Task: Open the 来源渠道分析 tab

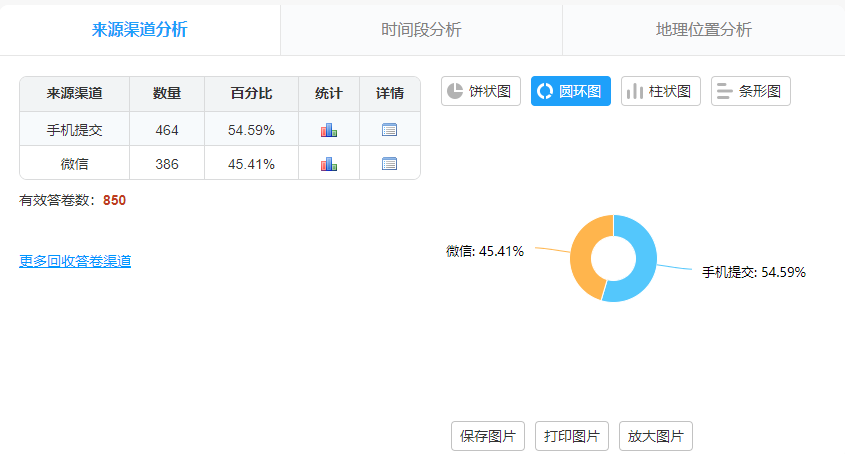Action: 140,29
